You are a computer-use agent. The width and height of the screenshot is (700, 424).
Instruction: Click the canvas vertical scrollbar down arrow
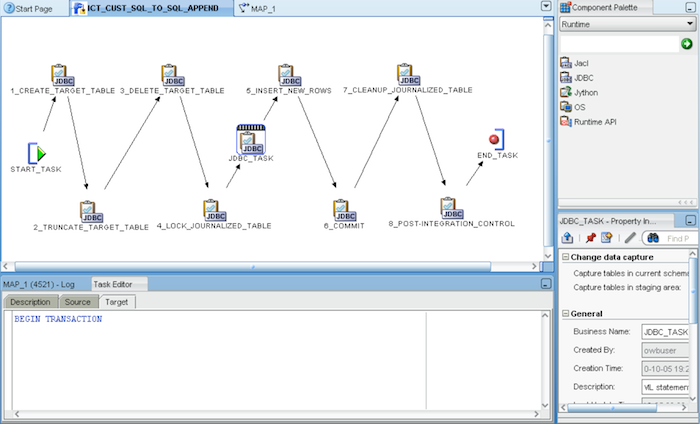click(548, 256)
